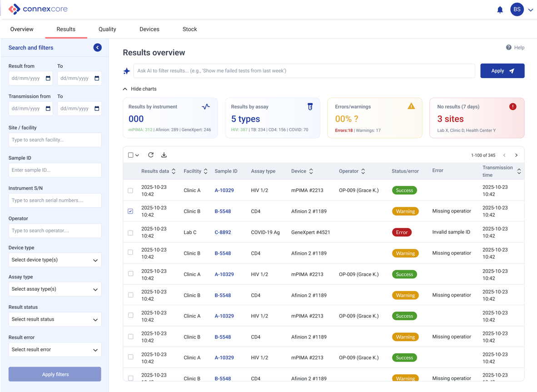
Task: Open calendar for Transmission from date
Action: (48, 109)
